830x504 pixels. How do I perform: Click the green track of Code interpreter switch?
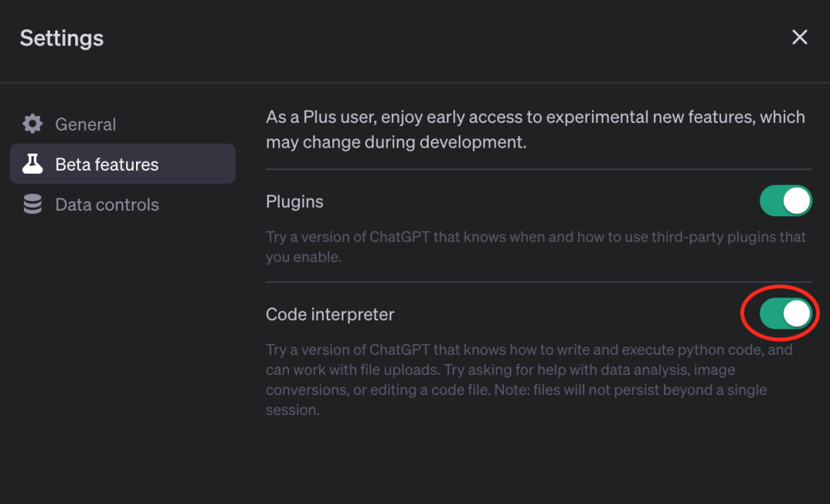point(772,313)
